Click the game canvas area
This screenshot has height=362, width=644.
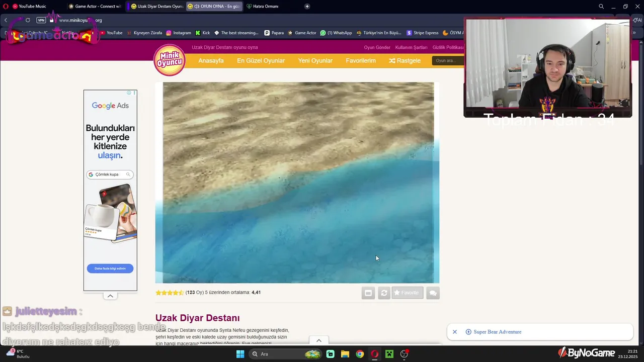click(298, 183)
